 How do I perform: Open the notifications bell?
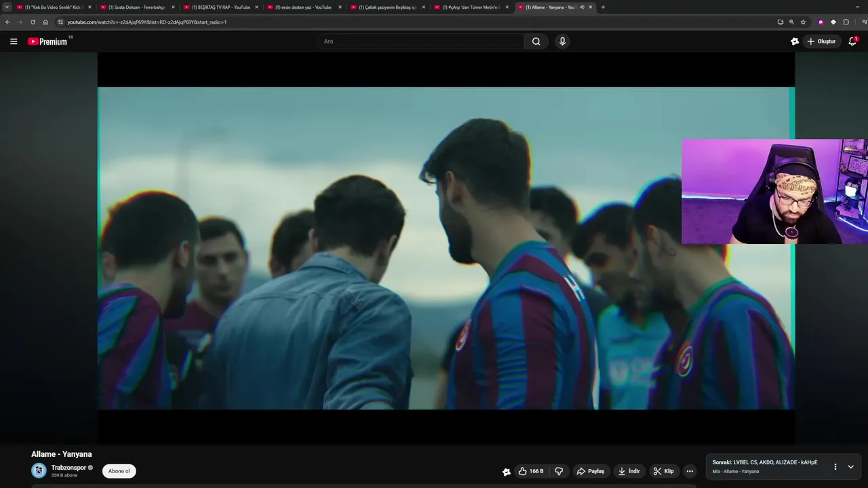853,41
